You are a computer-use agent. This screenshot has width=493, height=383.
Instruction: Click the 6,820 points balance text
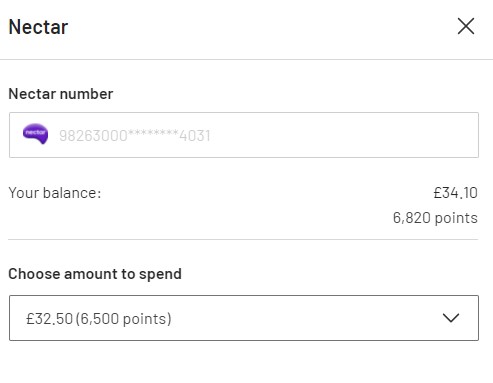tap(435, 218)
